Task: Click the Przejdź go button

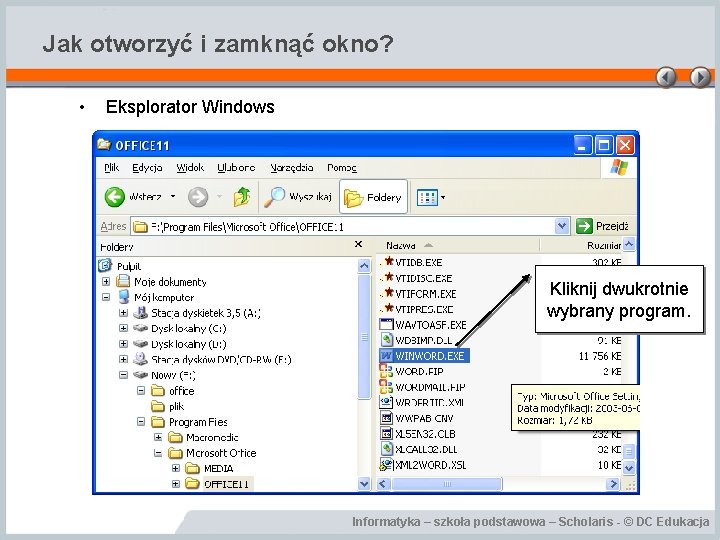Action: tap(602, 226)
